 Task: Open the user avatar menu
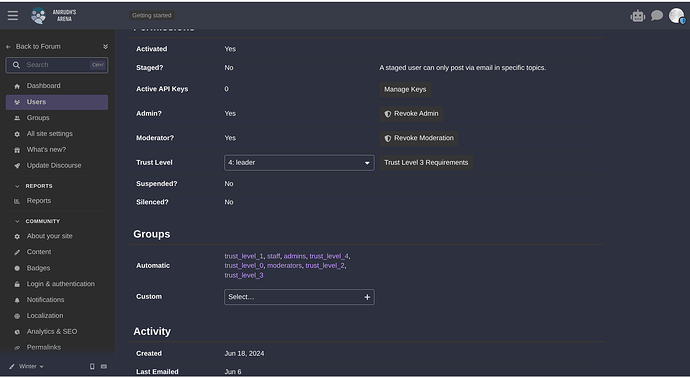(676, 16)
